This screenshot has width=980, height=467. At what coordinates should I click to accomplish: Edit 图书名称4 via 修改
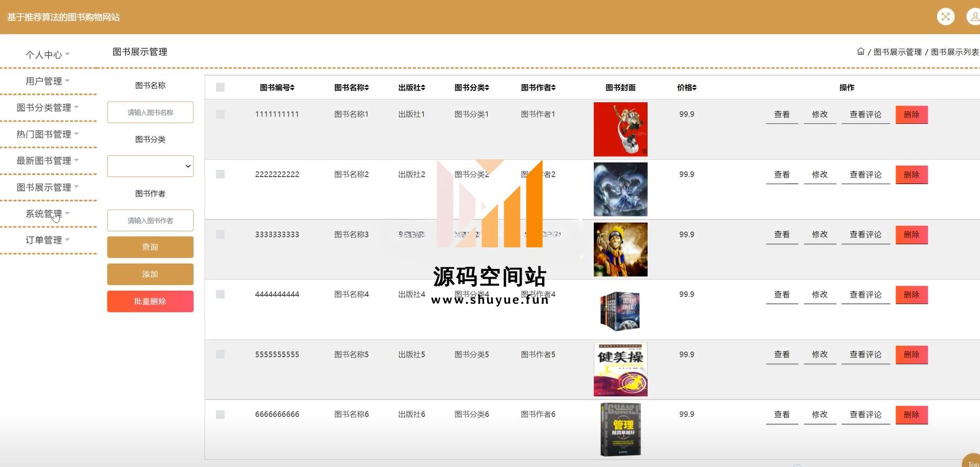(x=820, y=294)
